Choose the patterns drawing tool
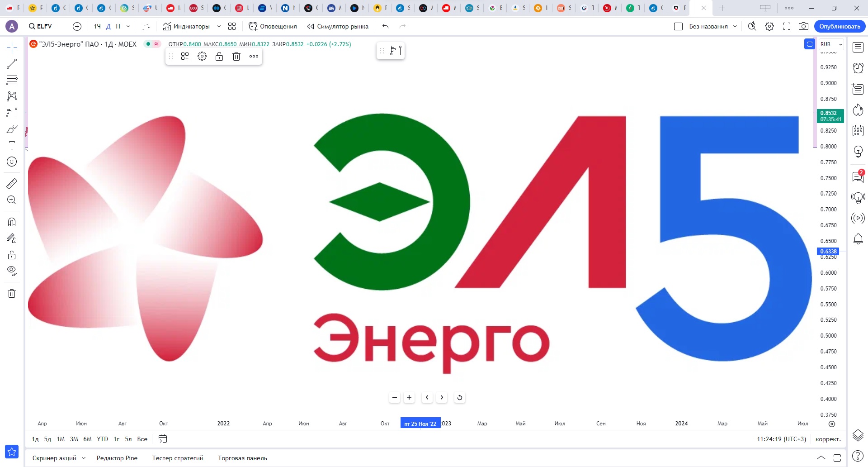The width and height of the screenshot is (868, 467). (12, 96)
